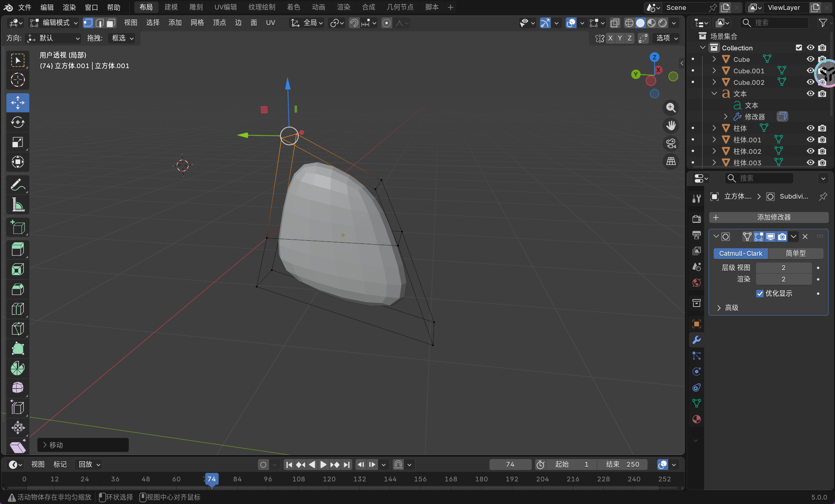
Task: Open the Material properties tab icon
Action: point(696,419)
